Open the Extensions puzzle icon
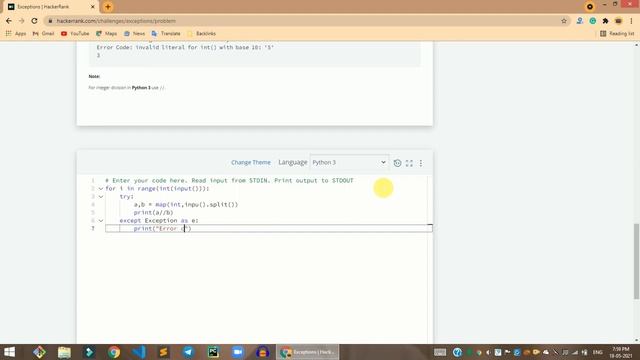The height and width of the screenshot is (360, 640). point(605,21)
